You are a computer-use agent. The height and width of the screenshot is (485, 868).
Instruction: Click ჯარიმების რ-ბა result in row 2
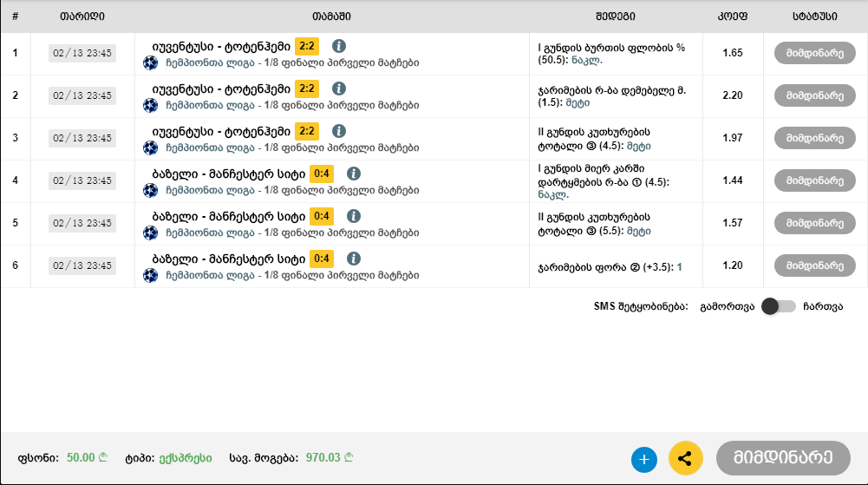click(611, 96)
